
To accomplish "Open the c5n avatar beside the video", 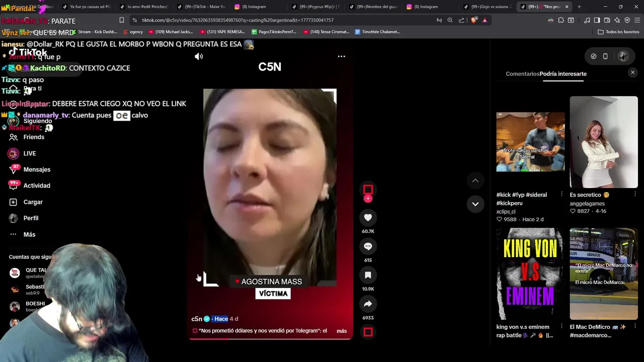I will [368, 189].
